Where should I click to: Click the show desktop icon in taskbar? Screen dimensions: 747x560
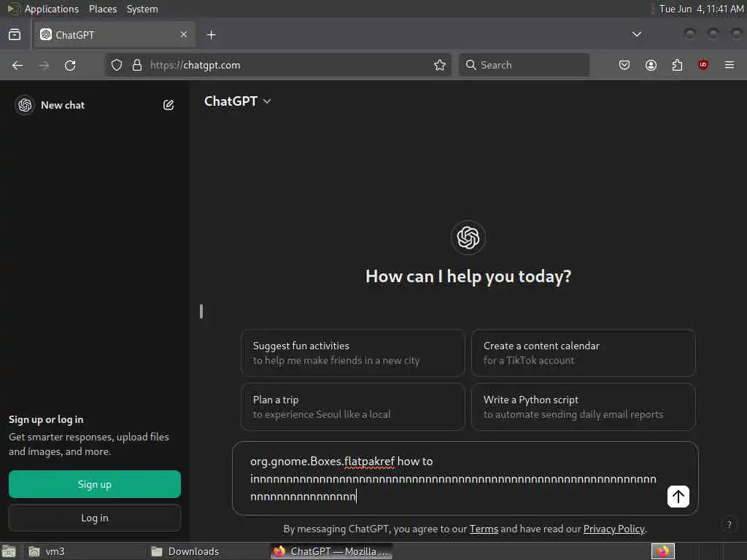point(9,551)
